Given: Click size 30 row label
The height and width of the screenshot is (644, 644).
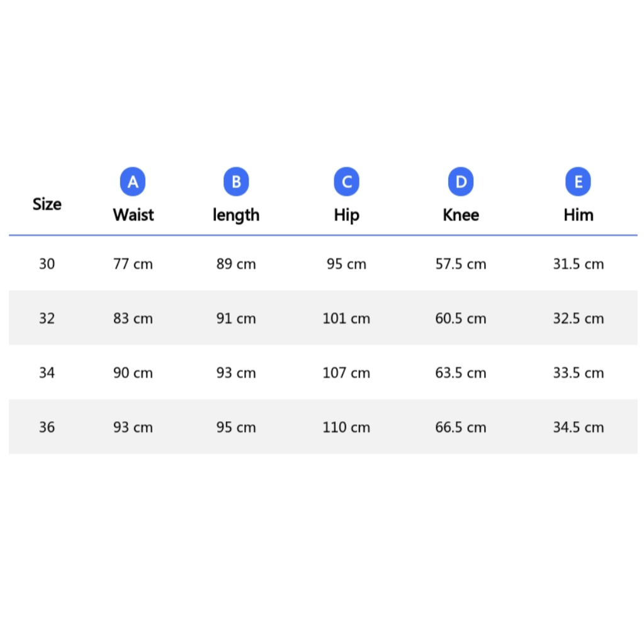Looking at the screenshot, I should pyautogui.click(x=47, y=264).
